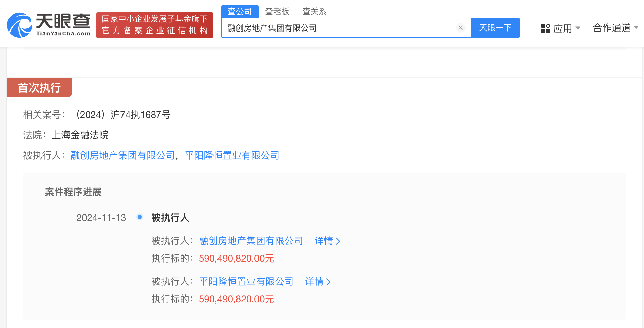This screenshot has height=328, width=644.
Task: Open the red official credit agency banner
Action: 155,25
